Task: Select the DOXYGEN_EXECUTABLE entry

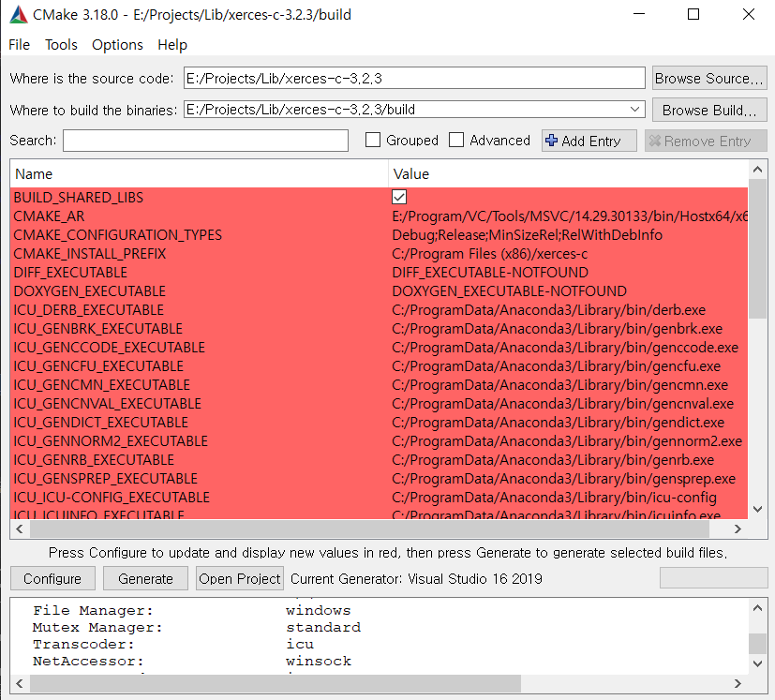Action: pyautogui.click(x=89, y=291)
